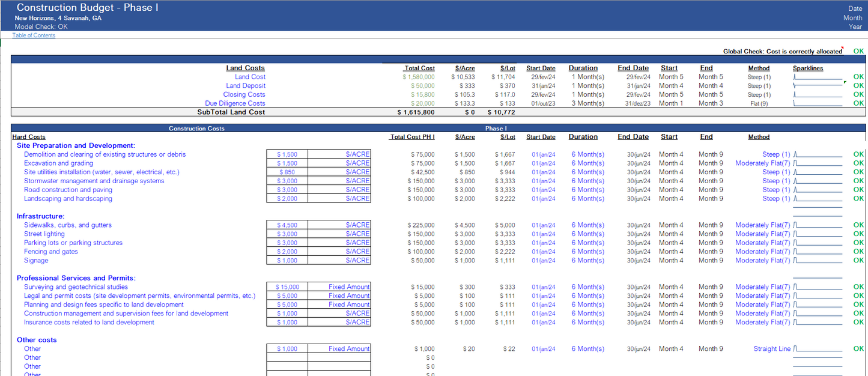Viewport: 868px width, 376px height.
Task: Select the Closing Costs label in Land Costs
Action: click(244, 94)
